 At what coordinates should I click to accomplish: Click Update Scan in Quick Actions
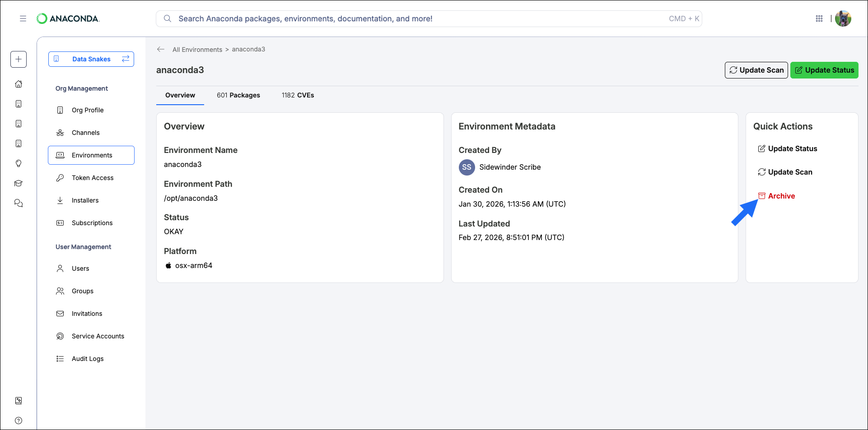[785, 172]
